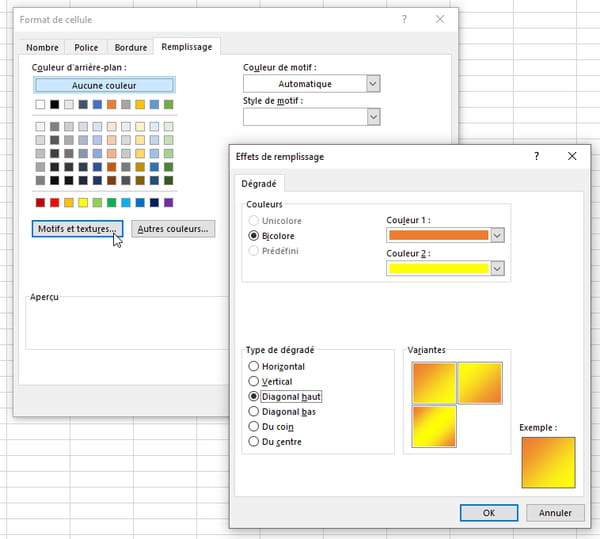600x539 pixels.
Task: Pick yellow swatch in standard colors row
Action: 83,202
